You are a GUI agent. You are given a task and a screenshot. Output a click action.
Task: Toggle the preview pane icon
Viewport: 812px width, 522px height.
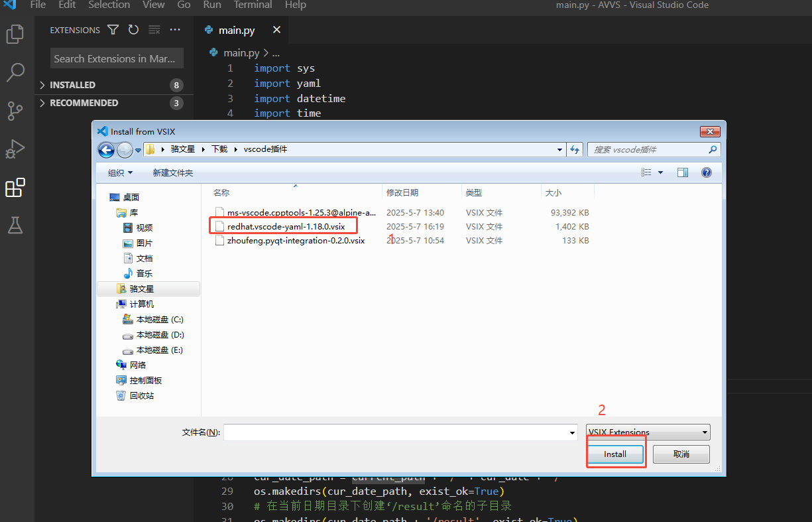[x=683, y=172]
